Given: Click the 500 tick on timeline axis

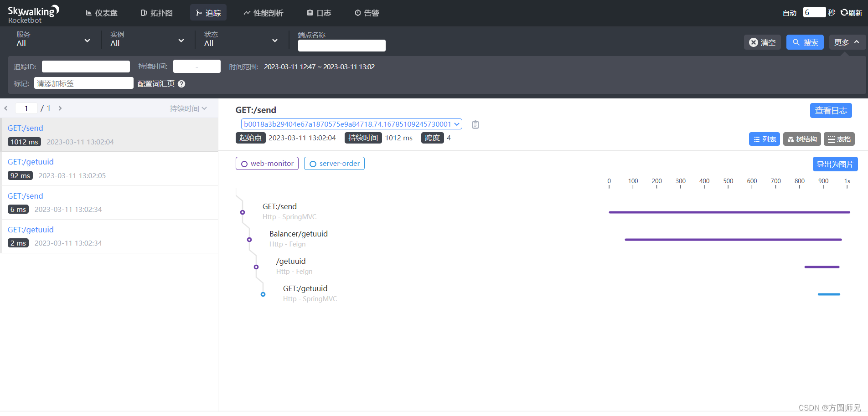Looking at the screenshot, I should click(x=728, y=181).
